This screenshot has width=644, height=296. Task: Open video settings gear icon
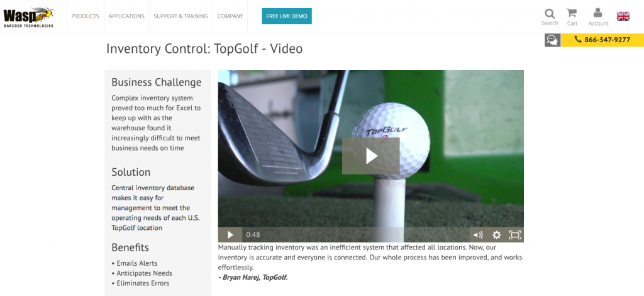tap(497, 235)
